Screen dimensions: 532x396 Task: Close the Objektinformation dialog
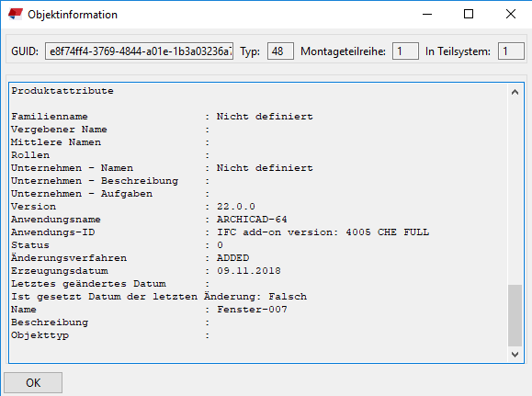point(511,15)
